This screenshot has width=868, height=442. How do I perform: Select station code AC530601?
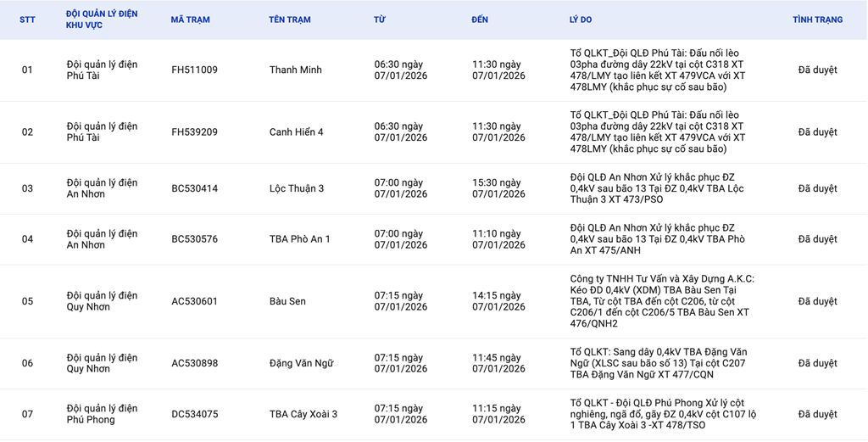pyautogui.click(x=194, y=301)
